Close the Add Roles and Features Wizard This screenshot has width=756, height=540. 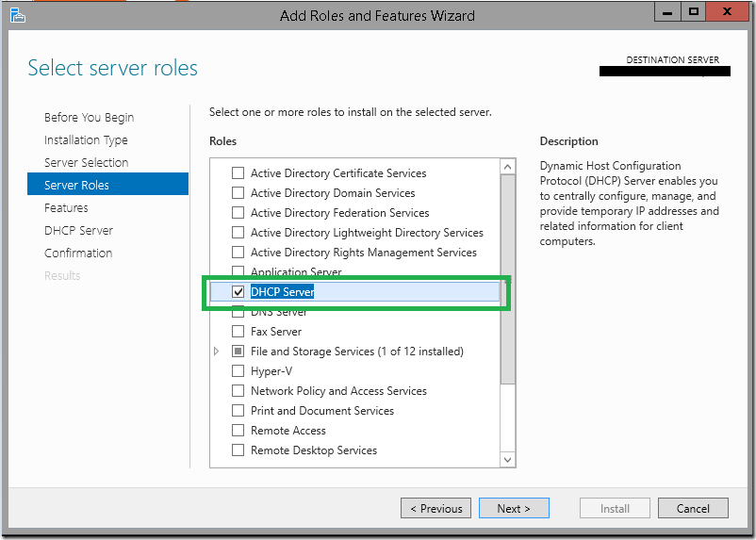pos(727,12)
